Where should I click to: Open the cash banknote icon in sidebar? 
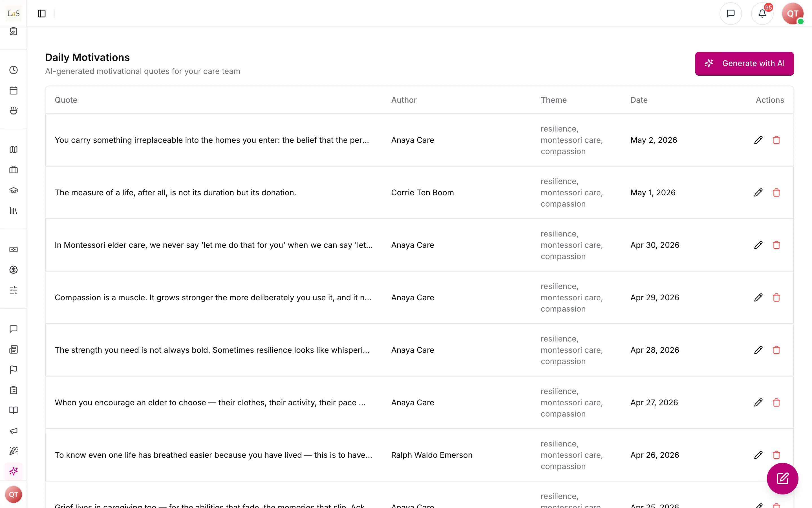tap(14, 249)
